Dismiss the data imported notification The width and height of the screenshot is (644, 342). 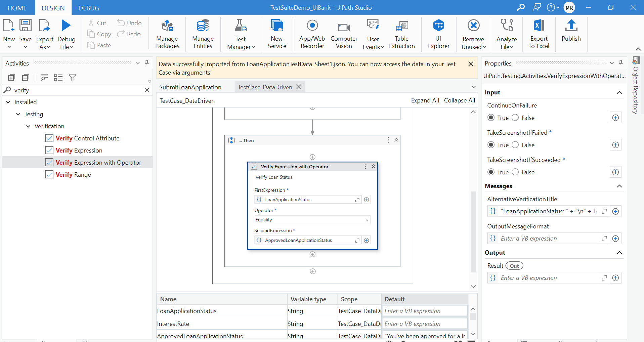tap(471, 64)
